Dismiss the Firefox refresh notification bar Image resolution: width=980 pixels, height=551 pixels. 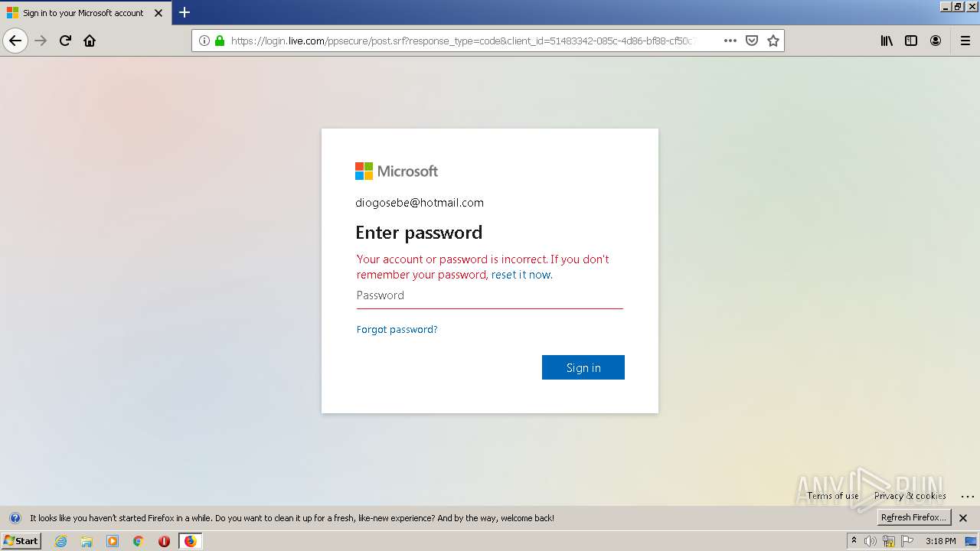click(x=963, y=518)
